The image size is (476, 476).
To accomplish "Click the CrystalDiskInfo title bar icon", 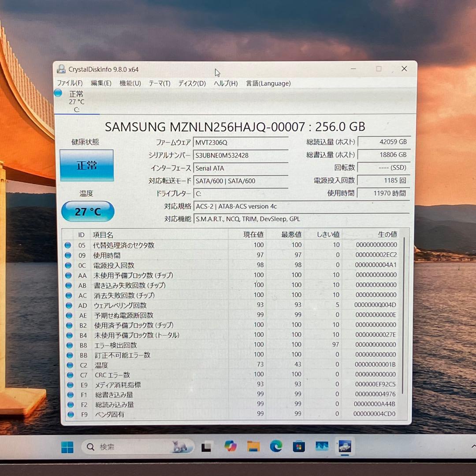I will [61, 69].
